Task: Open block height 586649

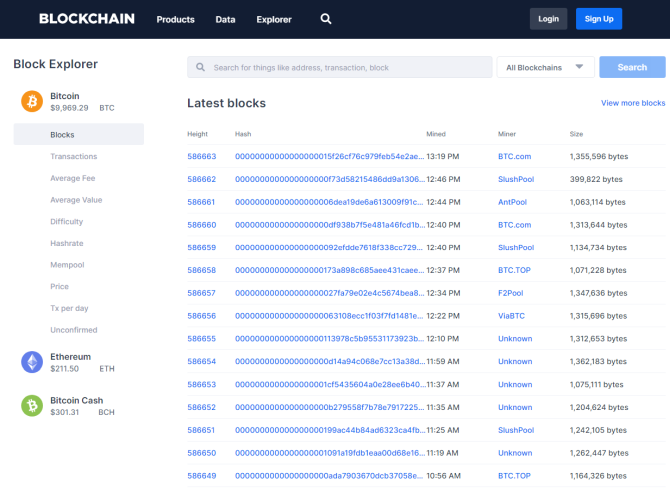Action: (x=202, y=476)
